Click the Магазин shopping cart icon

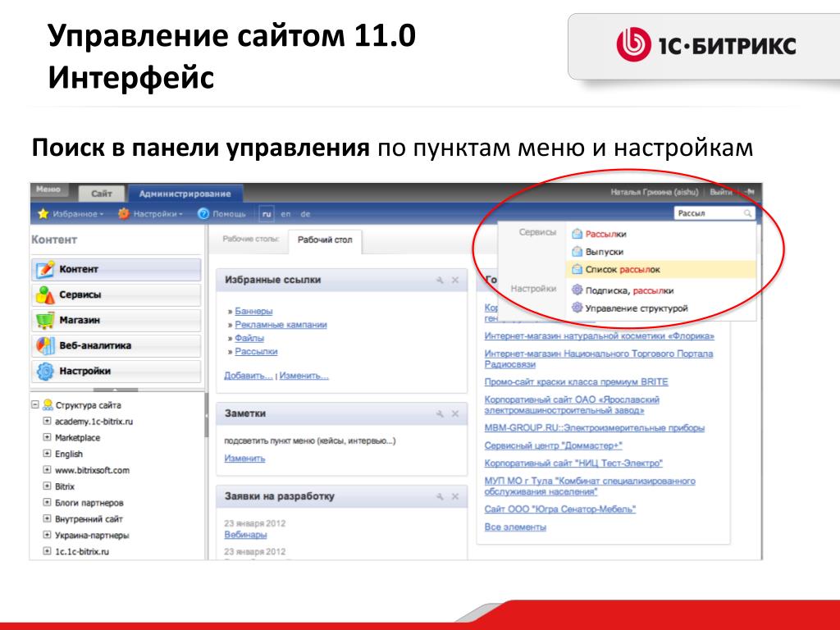point(45,320)
